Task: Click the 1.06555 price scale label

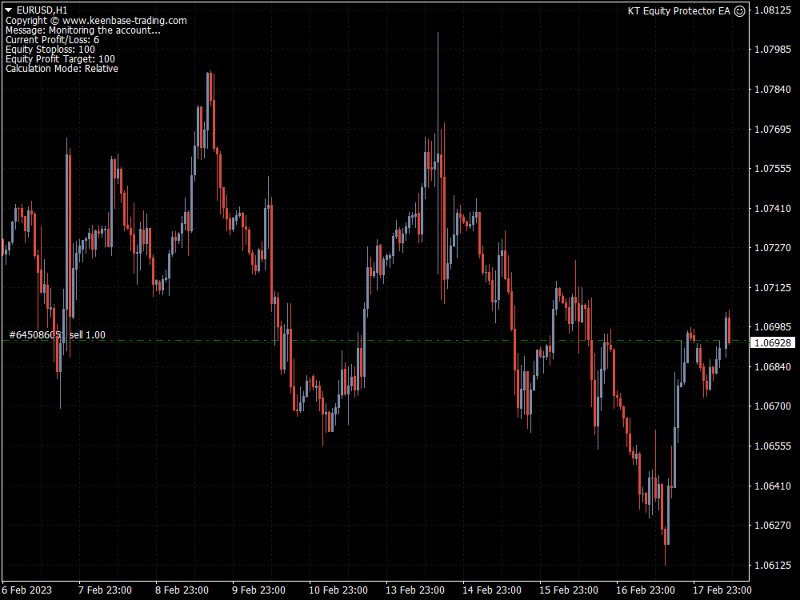Action: [772, 446]
